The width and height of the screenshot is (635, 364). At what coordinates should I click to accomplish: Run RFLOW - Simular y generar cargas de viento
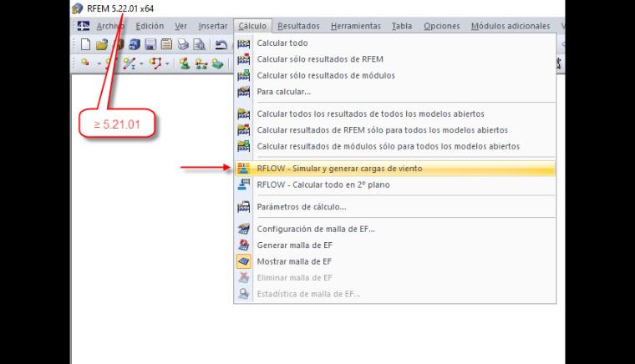click(395, 169)
